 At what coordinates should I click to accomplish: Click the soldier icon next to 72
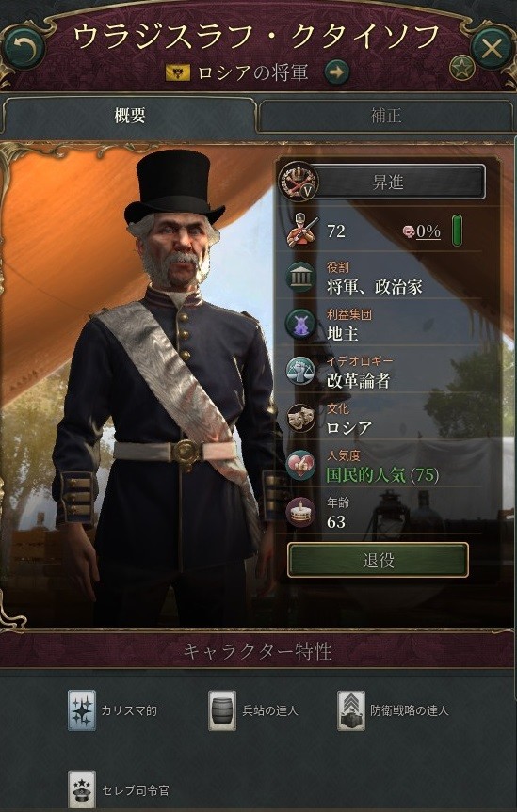tap(300, 231)
